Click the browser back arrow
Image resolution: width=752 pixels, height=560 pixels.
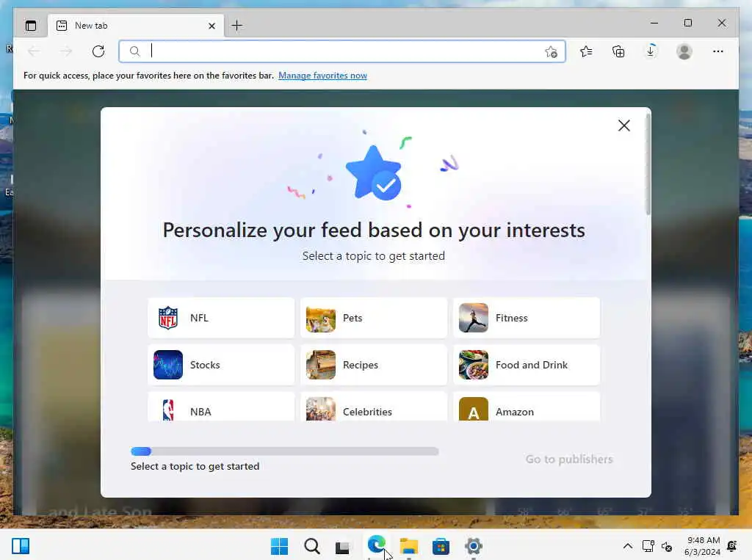pos(34,51)
